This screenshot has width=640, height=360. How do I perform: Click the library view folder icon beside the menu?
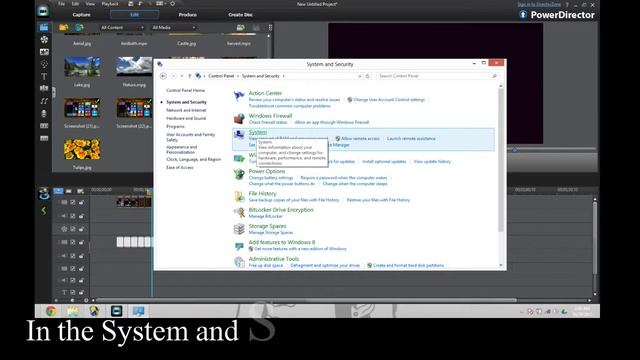[241, 27]
